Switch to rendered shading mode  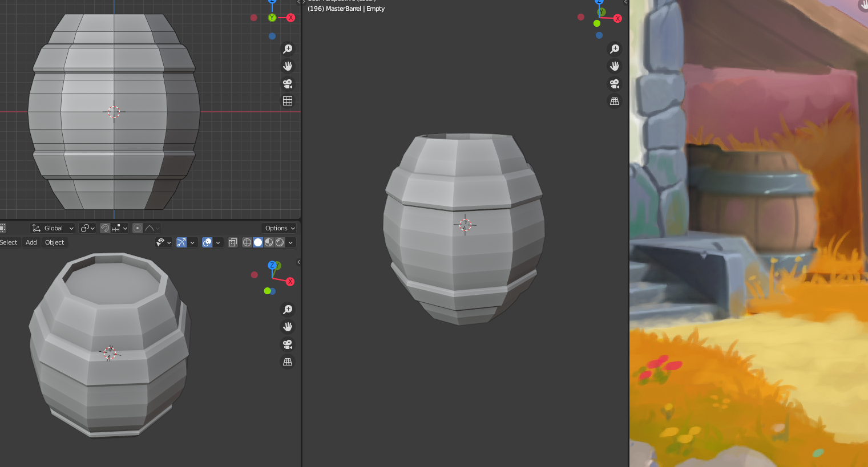[280, 242]
